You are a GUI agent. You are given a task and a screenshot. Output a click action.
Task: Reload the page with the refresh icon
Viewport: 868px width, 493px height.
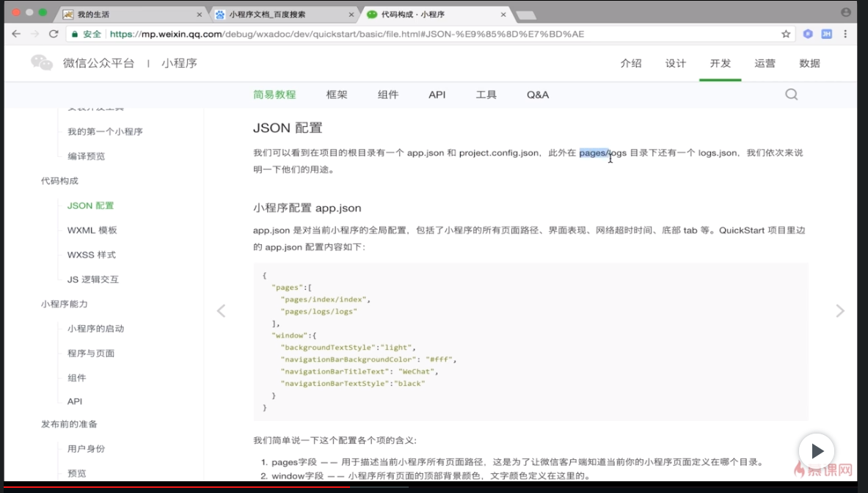54,34
